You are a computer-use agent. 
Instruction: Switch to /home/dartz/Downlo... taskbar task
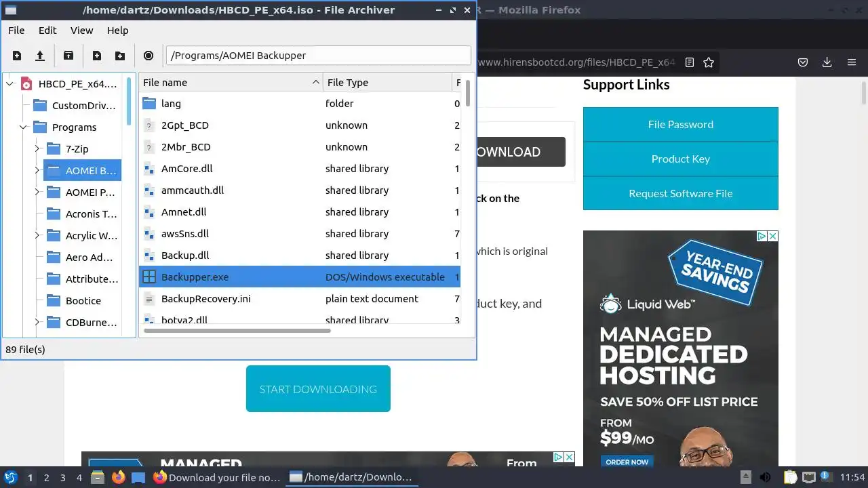tap(351, 477)
